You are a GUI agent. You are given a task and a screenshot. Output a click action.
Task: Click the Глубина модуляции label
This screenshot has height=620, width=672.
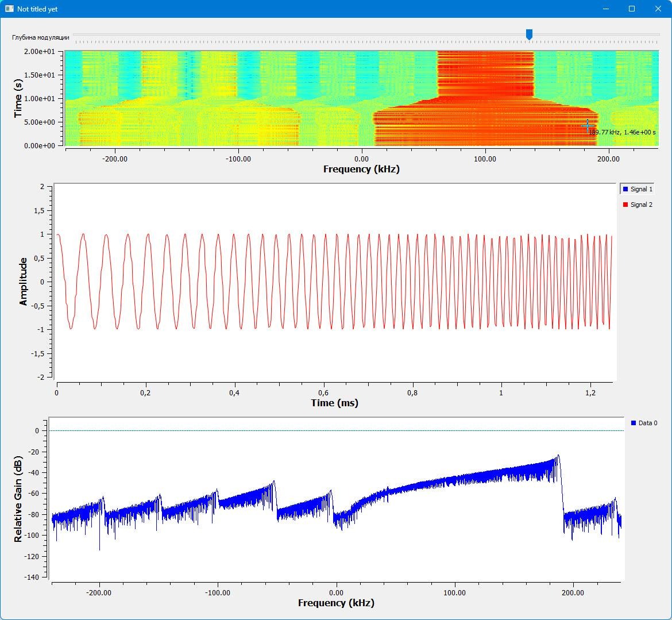tap(40, 37)
